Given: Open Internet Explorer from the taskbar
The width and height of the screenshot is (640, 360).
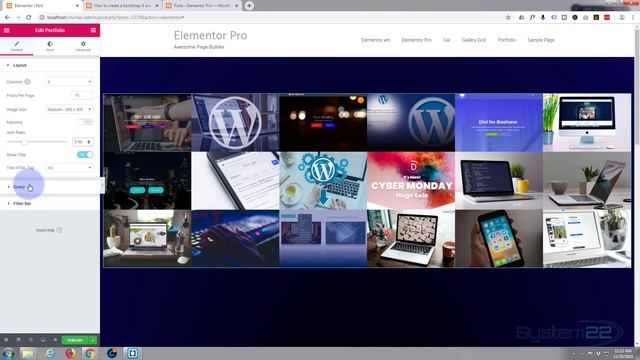Looking at the screenshot, I should [50, 353].
